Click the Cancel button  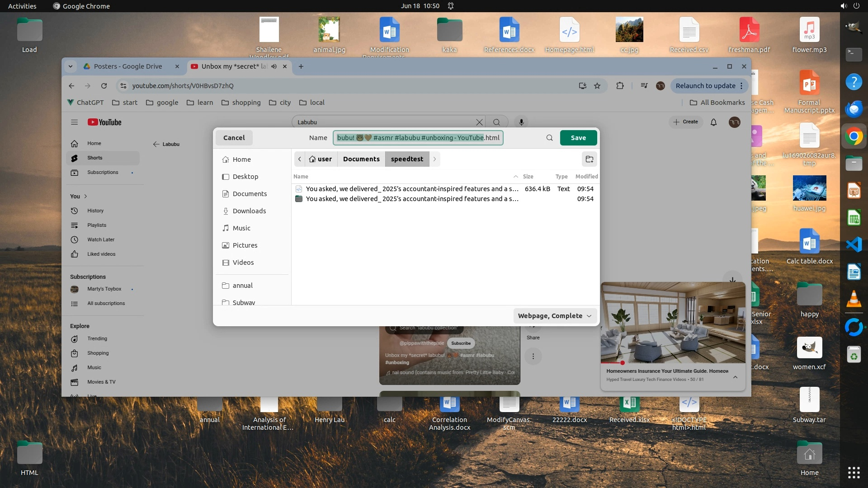(x=234, y=138)
